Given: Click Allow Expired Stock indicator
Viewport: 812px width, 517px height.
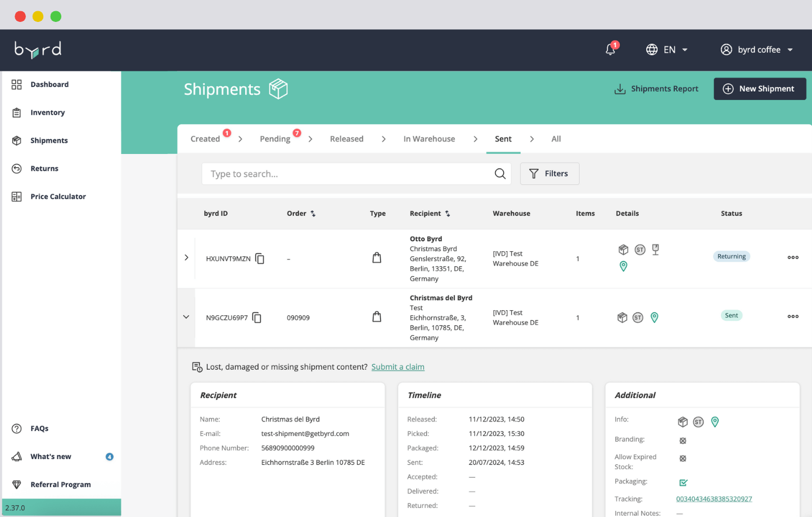Looking at the screenshot, I should tap(683, 459).
